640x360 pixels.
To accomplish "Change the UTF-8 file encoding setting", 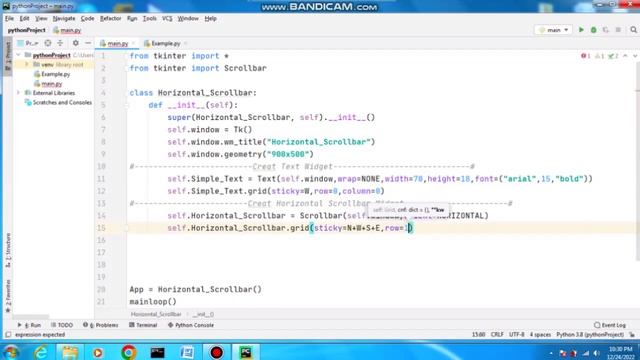I will [516, 335].
